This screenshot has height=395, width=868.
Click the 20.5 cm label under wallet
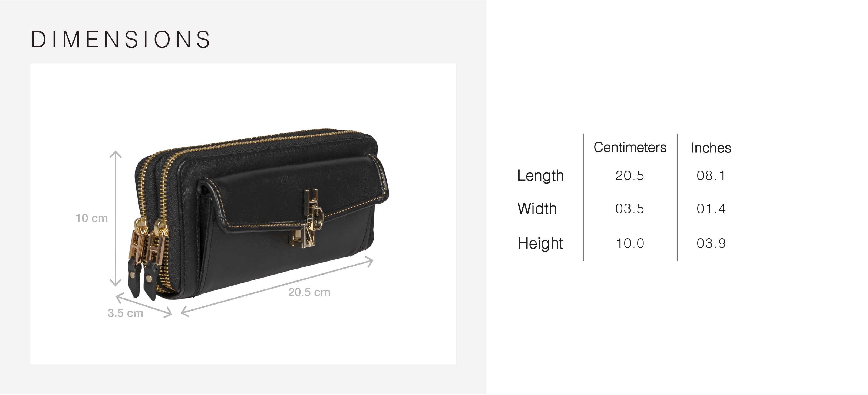click(309, 292)
